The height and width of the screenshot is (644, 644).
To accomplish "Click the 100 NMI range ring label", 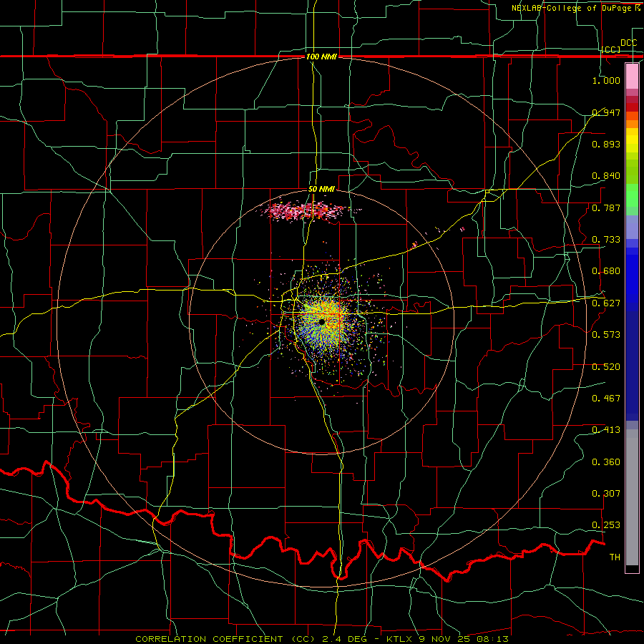I will [x=321, y=57].
